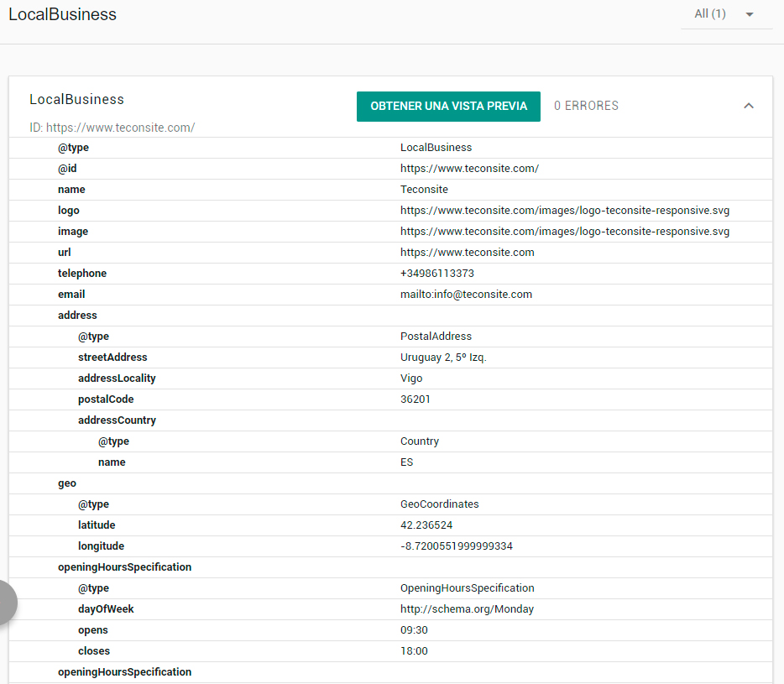Click the email value mailto:info@teconsite.com
This screenshot has height=684, width=784.
(x=466, y=295)
